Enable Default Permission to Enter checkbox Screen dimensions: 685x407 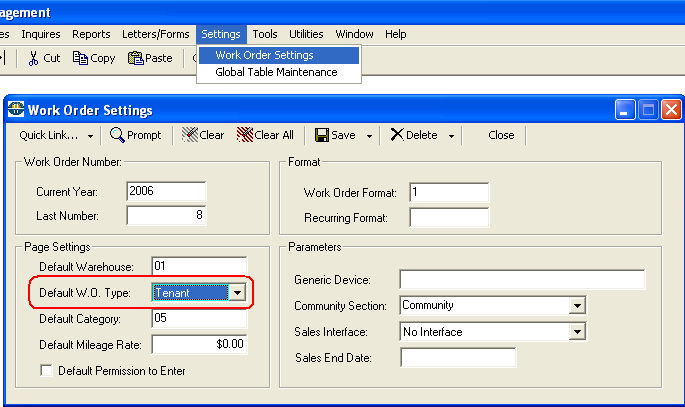[x=46, y=371]
